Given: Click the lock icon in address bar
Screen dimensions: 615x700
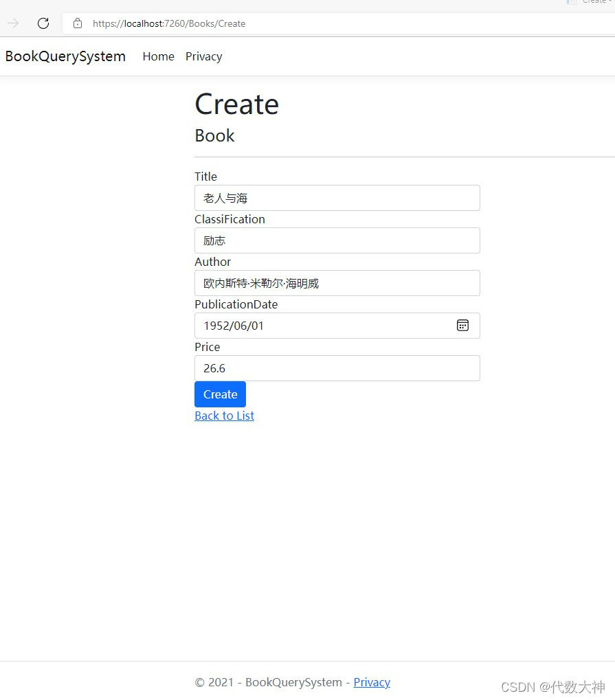Looking at the screenshot, I should [x=77, y=23].
